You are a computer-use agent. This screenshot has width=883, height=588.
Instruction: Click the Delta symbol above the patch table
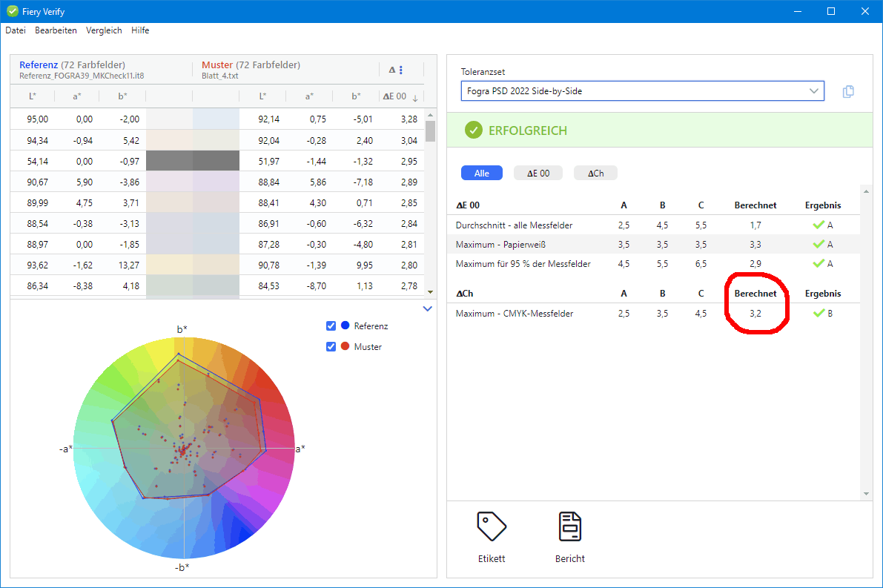[391, 69]
